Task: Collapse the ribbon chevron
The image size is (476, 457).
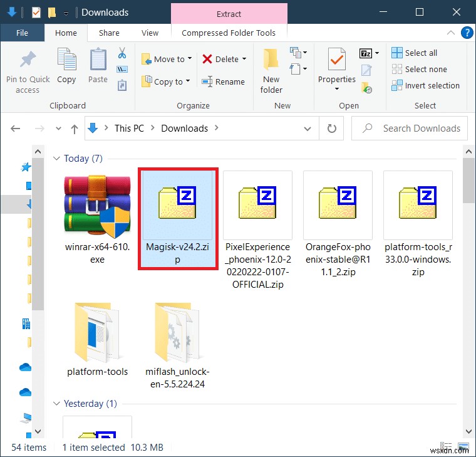Action: tap(451, 33)
